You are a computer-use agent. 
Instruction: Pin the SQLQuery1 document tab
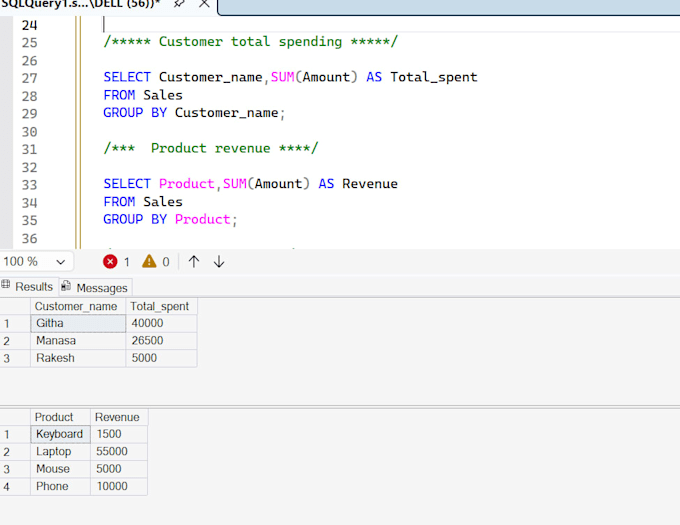[179, 4]
